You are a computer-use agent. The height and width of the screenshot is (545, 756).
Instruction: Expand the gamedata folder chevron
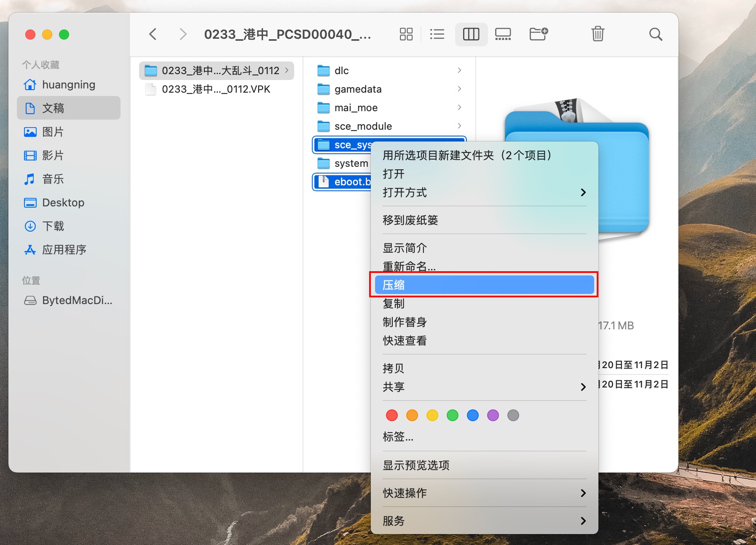459,89
